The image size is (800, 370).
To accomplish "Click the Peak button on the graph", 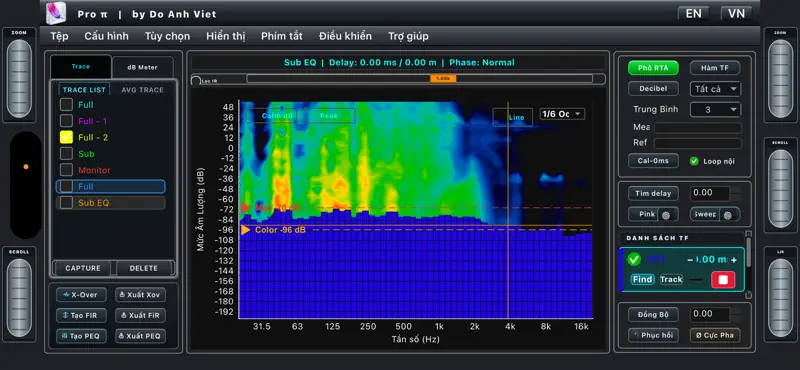I will click(x=329, y=116).
